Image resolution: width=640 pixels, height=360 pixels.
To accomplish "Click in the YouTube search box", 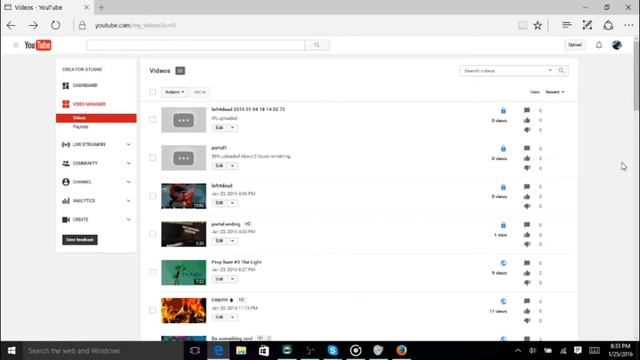I will tap(196, 45).
